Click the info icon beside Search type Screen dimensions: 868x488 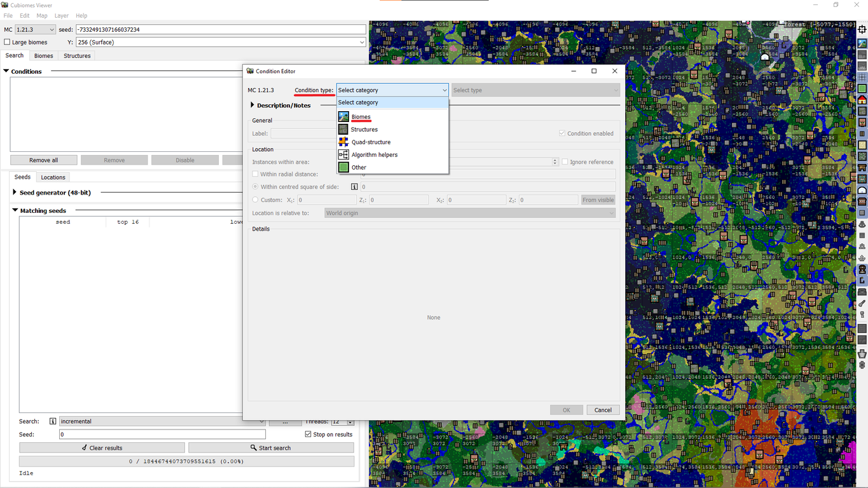pos(53,421)
